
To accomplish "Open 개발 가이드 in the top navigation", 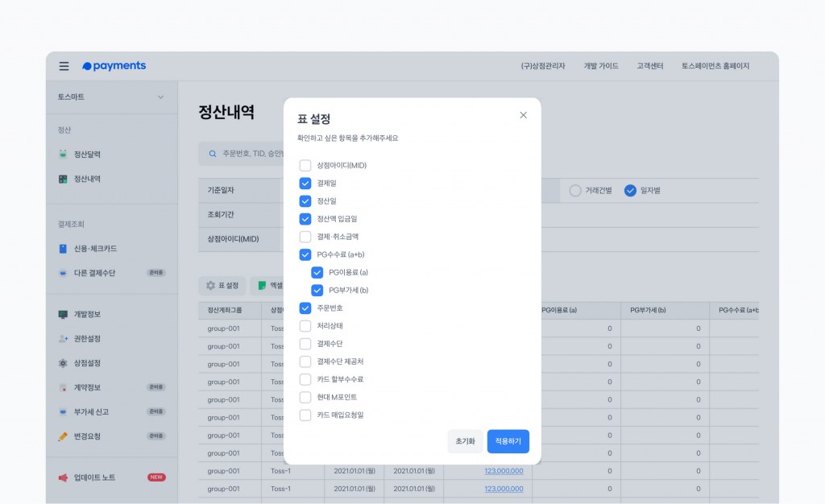I will pos(601,66).
